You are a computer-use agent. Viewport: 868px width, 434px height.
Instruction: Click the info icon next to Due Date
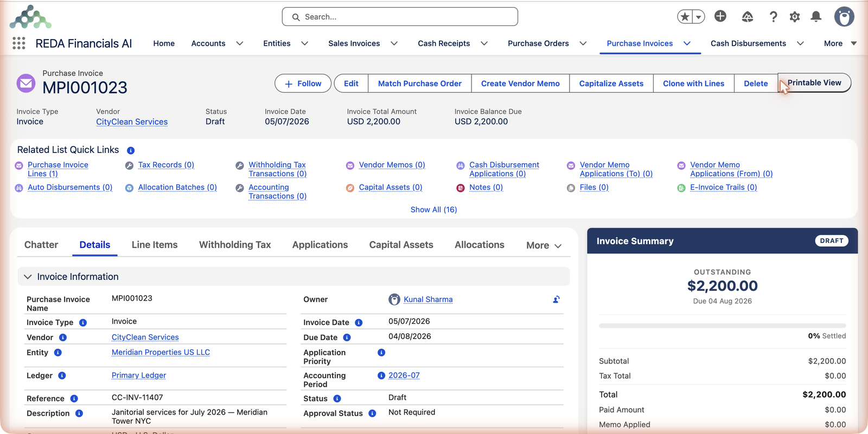[x=347, y=337]
